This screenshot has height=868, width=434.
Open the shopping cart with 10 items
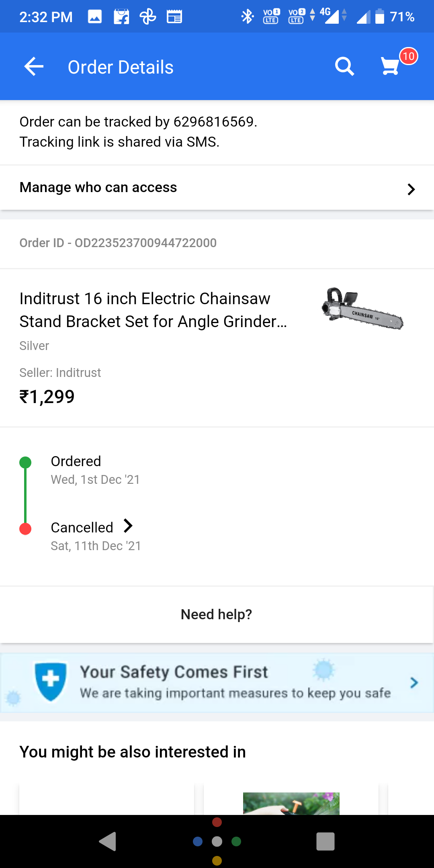coord(391,66)
